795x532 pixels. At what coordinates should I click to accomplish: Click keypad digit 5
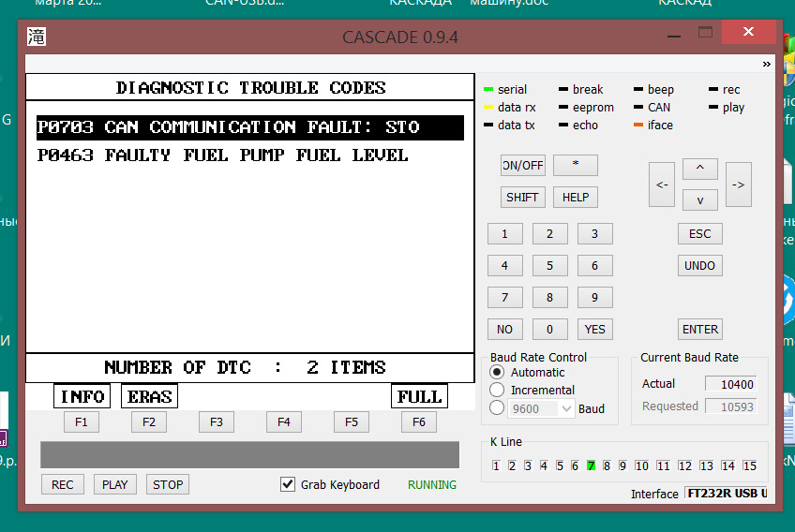(x=550, y=265)
